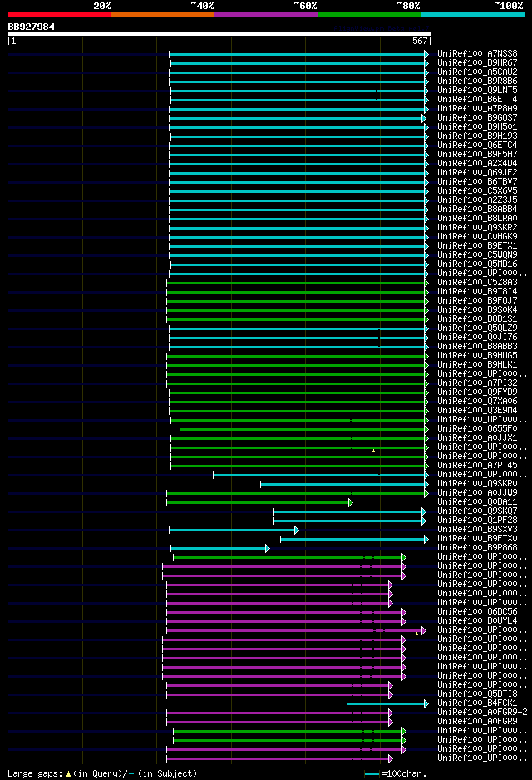The width and height of the screenshot is (532, 780).
Task: Click the UniRef100_Q1PF28 label
Action: coord(477,521)
